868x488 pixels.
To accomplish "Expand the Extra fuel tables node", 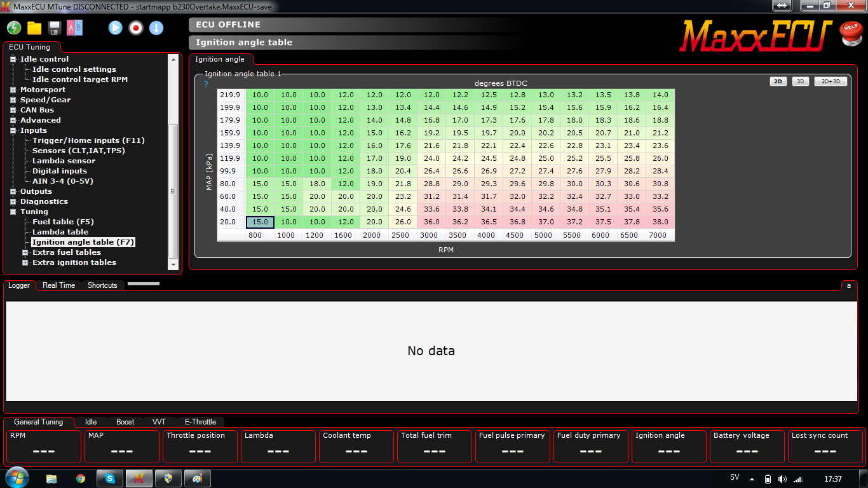I will tap(25, 252).
